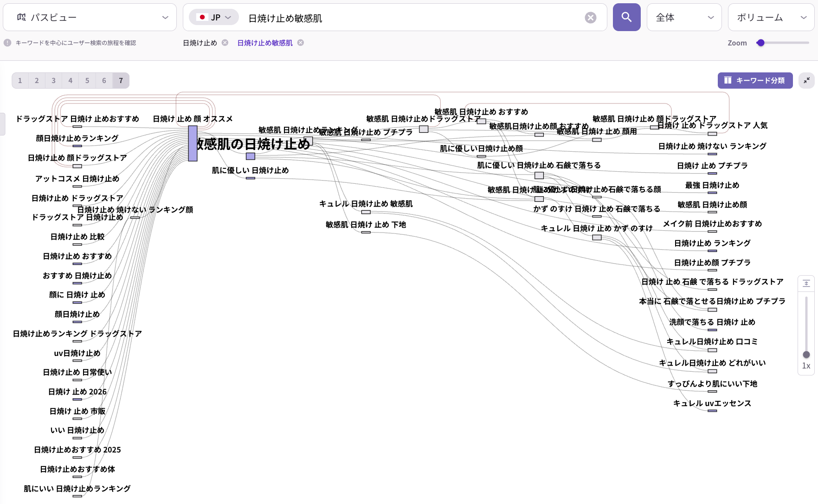Click the fit-to-height icon above the 1x slider
This screenshot has height=504, width=818.
click(806, 283)
